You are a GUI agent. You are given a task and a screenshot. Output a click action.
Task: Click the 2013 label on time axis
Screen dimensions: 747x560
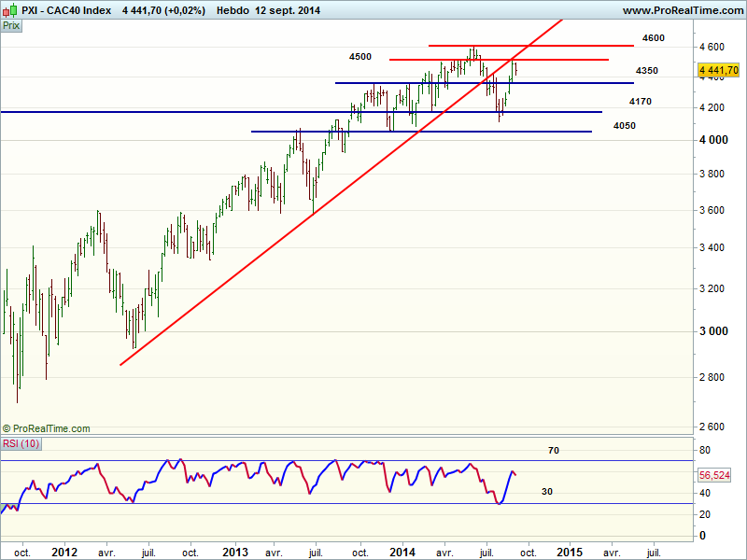click(x=233, y=552)
